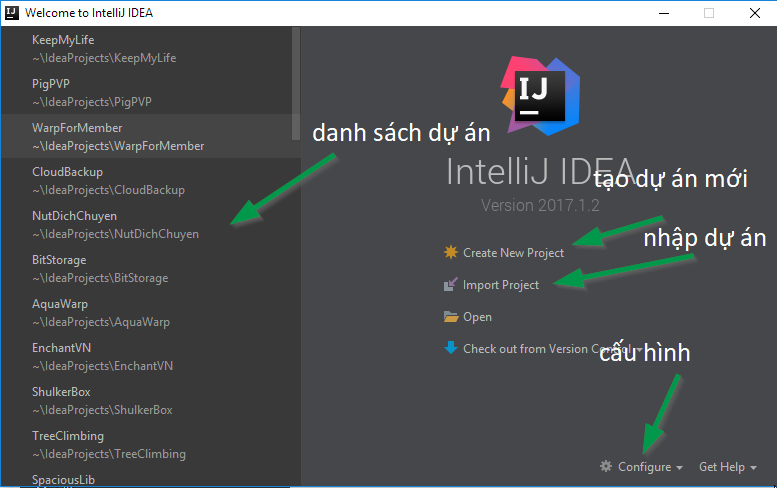Click path ~\IdeaProjects\NutDichChuyen
The height and width of the screenshot is (488, 777).
tap(115, 234)
